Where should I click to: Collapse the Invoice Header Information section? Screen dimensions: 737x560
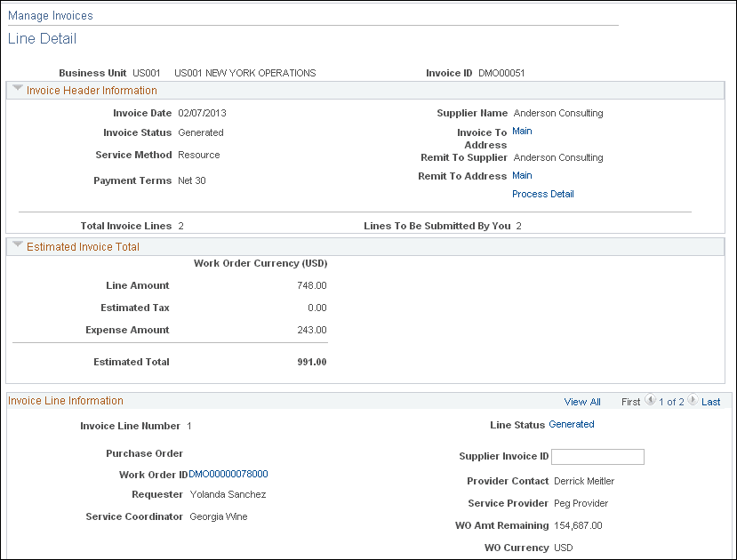tap(17, 89)
